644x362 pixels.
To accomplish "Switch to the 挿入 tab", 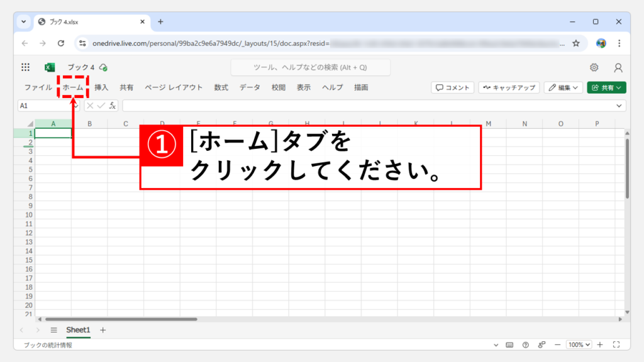I will 101,88.
